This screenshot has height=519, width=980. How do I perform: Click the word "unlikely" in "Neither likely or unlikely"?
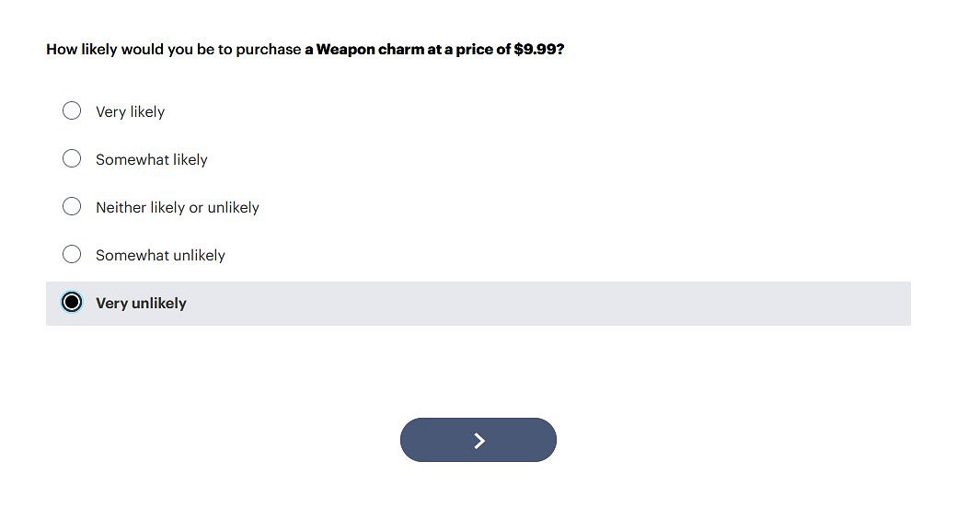[x=233, y=208]
